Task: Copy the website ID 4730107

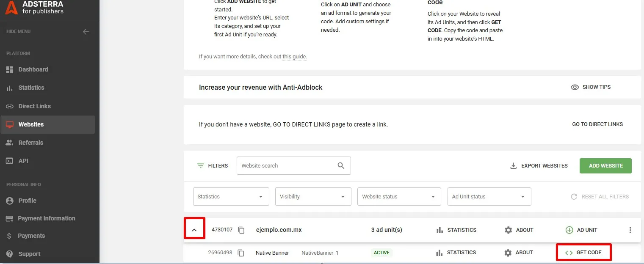Action: (241, 230)
